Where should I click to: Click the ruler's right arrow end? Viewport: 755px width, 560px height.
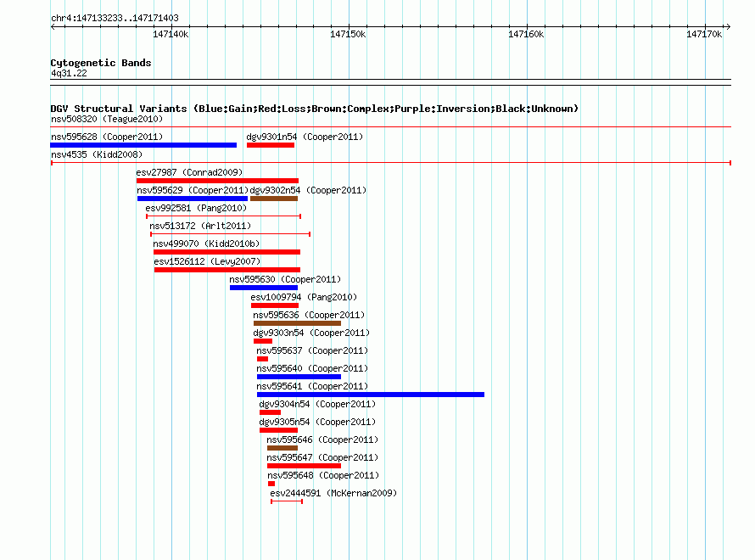pyautogui.click(x=728, y=26)
